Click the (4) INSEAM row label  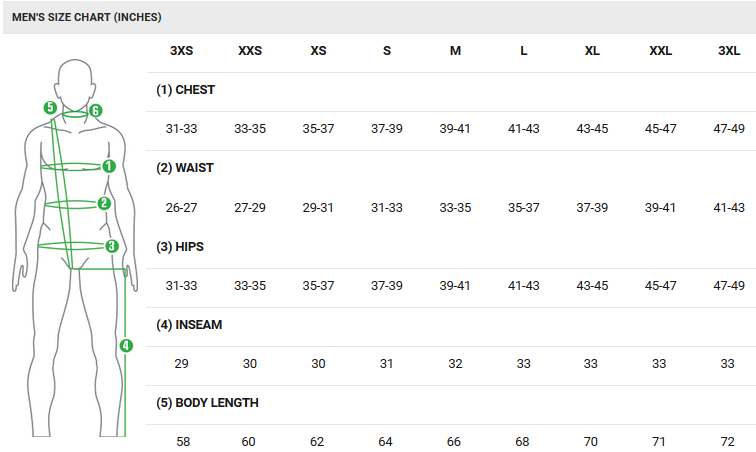coord(189,325)
